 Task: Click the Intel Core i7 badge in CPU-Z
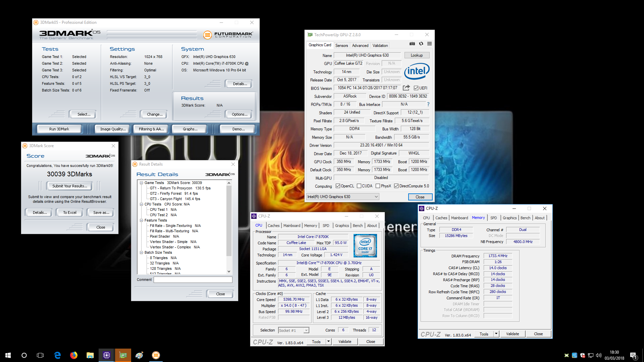365,246
